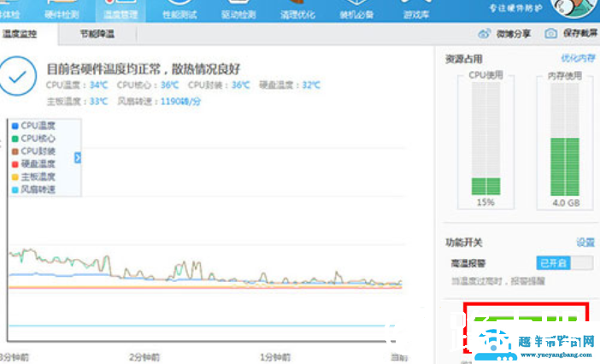
Task: Click the 专注硬件防护 slogan text
Action: tap(515, 8)
